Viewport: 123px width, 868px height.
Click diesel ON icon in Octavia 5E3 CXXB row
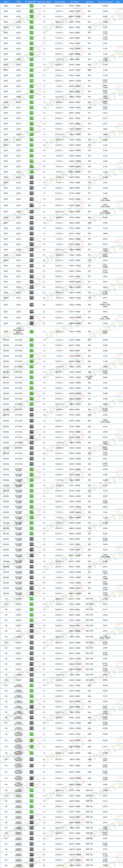(x=31, y=432)
